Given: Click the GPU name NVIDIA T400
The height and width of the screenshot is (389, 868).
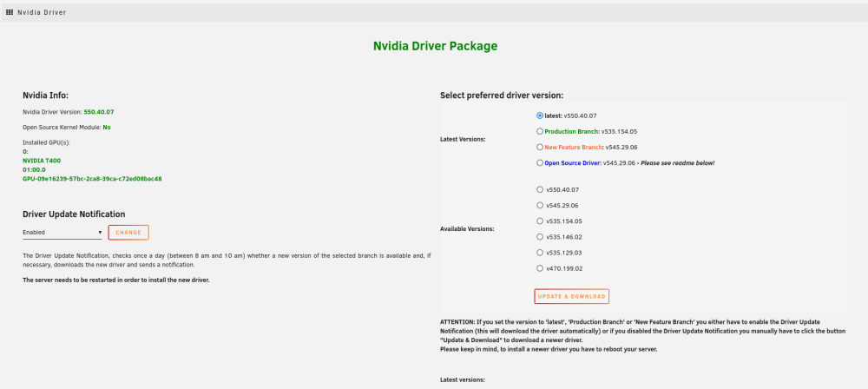Looking at the screenshot, I should coord(42,161).
